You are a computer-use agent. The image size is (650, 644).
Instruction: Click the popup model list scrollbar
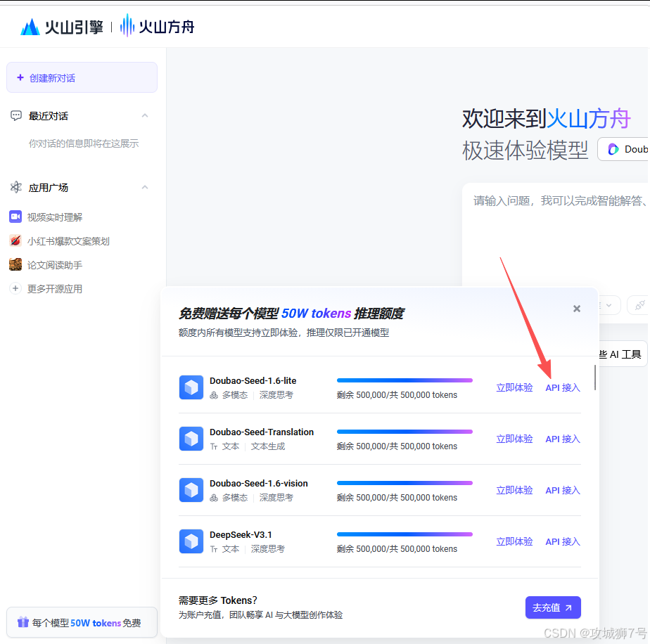(595, 378)
